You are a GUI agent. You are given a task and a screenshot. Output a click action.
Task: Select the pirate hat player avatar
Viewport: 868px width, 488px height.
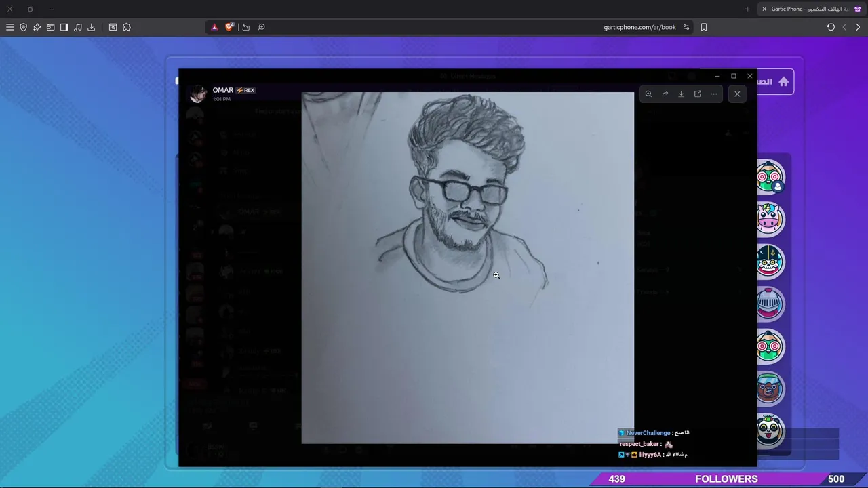[770, 262]
